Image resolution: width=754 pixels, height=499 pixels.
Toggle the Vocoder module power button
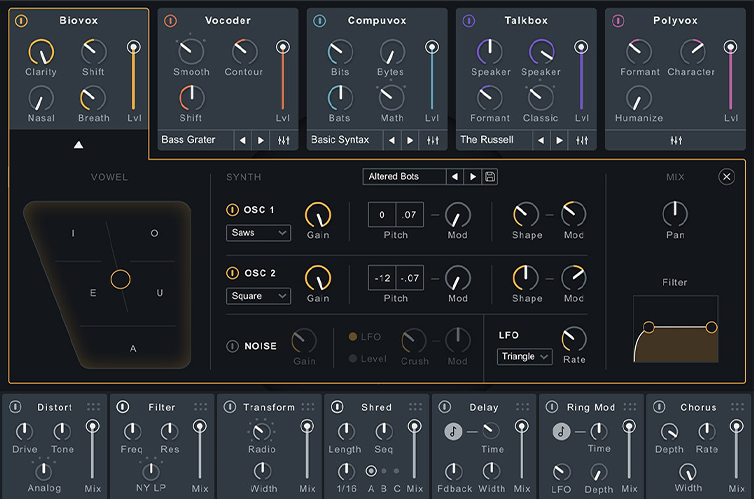click(170, 21)
